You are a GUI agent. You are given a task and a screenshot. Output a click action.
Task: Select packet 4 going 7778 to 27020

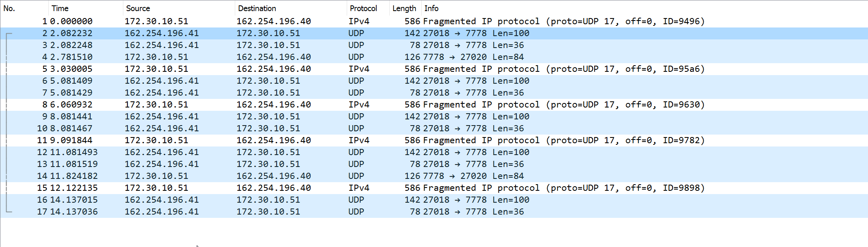click(434, 57)
